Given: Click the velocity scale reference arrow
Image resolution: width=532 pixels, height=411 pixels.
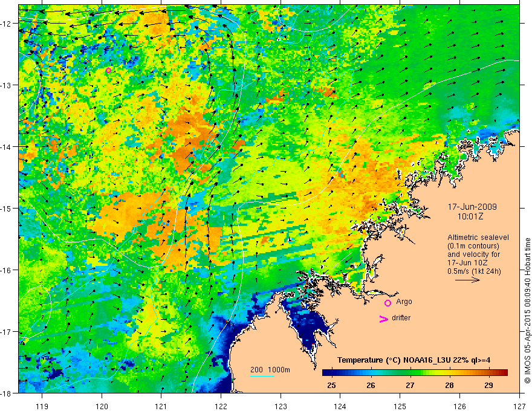Looking at the screenshot, I should (x=467, y=280).
